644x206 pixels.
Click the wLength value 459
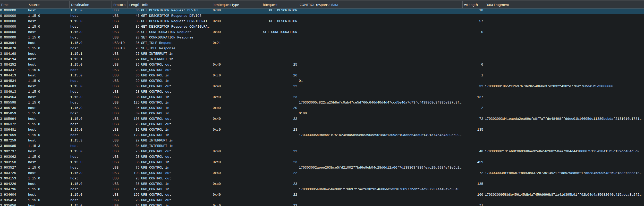point(480,162)
